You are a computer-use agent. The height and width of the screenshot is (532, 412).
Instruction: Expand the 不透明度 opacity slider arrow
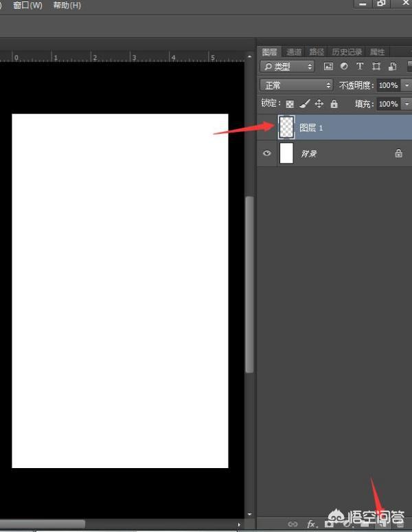pos(407,85)
